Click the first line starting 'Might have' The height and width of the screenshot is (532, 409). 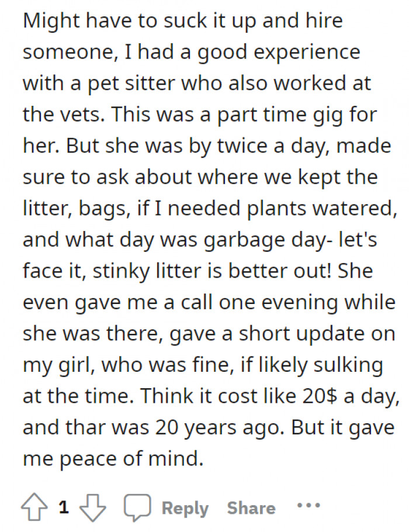[182, 22]
